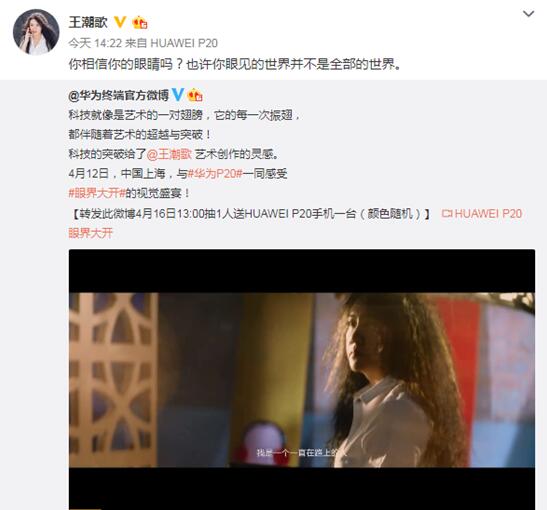Open the #华为P20# hashtag topic
547x510 pixels.
click(x=215, y=174)
